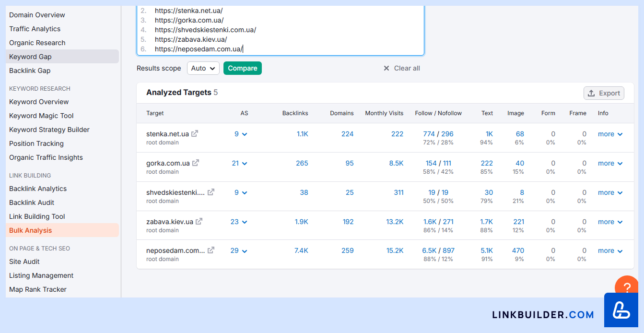Open Organic Traffic Insights
The width and height of the screenshot is (644, 333).
click(46, 157)
